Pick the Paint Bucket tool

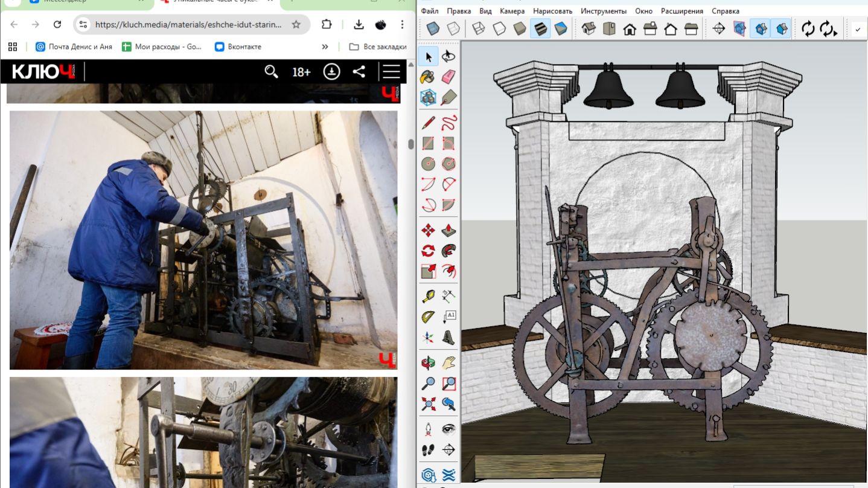[428, 77]
